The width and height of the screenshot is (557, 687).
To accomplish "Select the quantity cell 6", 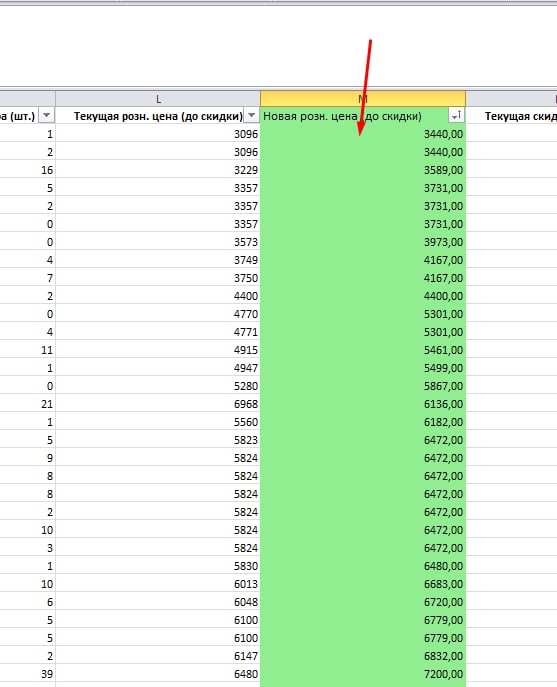I will (27, 602).
